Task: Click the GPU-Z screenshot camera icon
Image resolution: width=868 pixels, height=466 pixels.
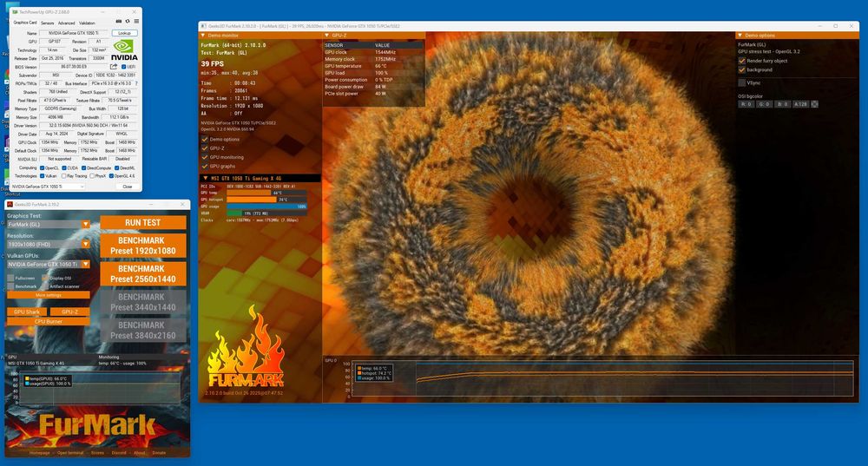Action: (118, 22)
